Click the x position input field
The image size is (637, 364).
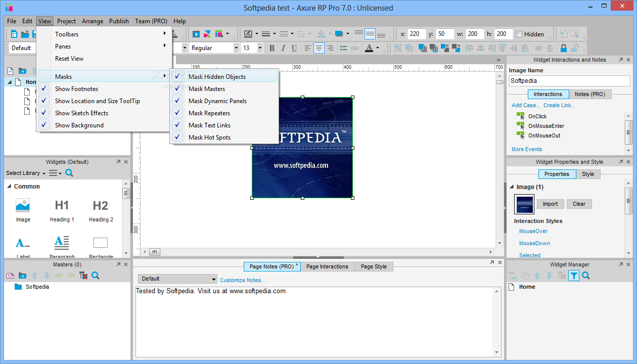(x=417, y=34)
